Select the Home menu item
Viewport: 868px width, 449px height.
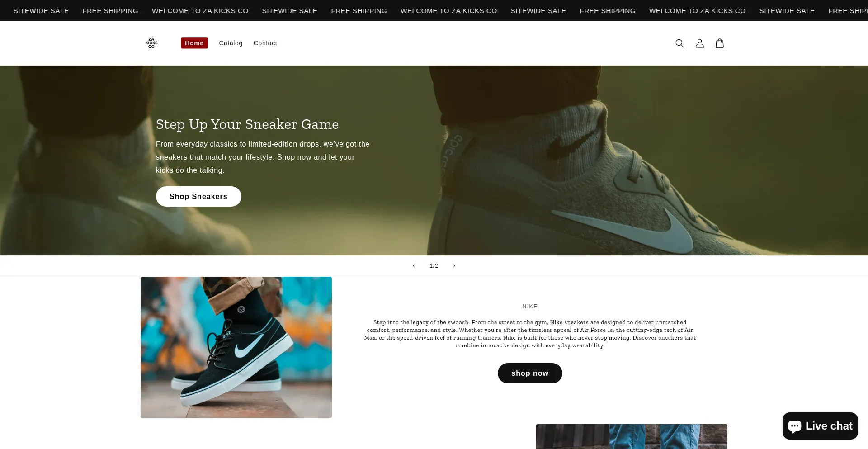[x=194, y=43]
